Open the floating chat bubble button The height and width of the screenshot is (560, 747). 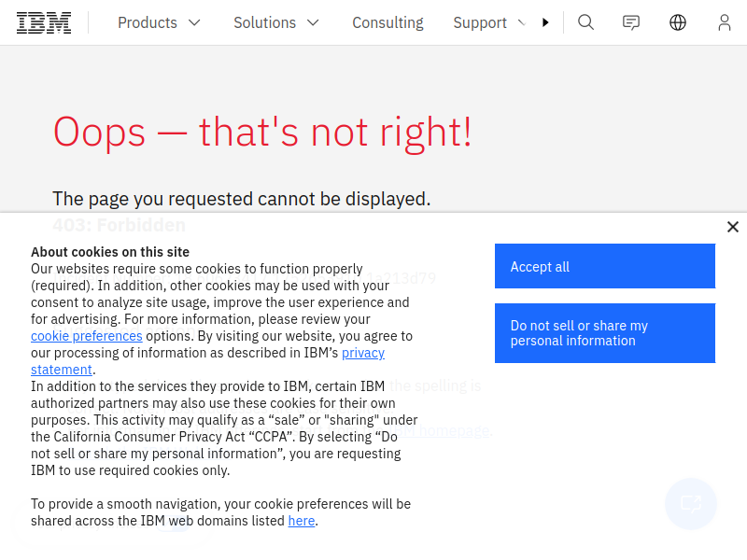click(691, 503)
